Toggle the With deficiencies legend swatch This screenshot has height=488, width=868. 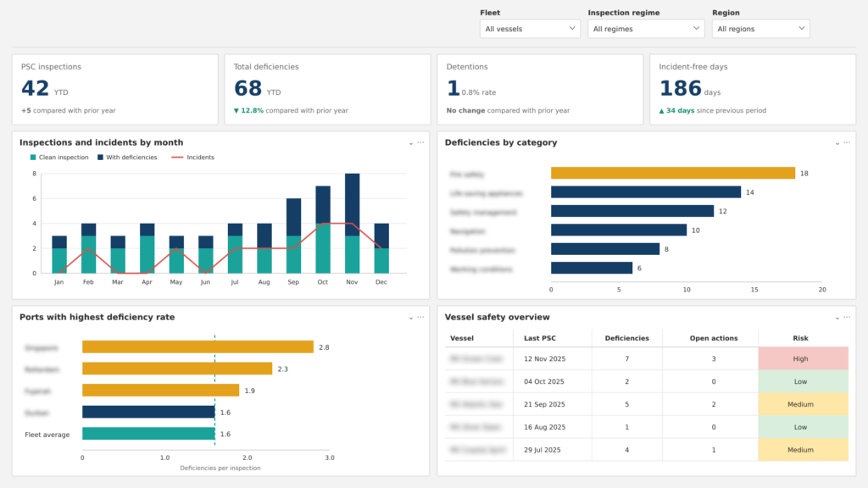click(x=100, y=158)
